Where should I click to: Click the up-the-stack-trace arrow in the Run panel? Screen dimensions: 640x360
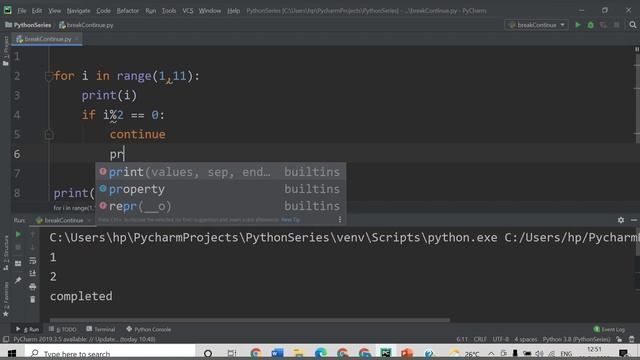click(x=33, y=234)
